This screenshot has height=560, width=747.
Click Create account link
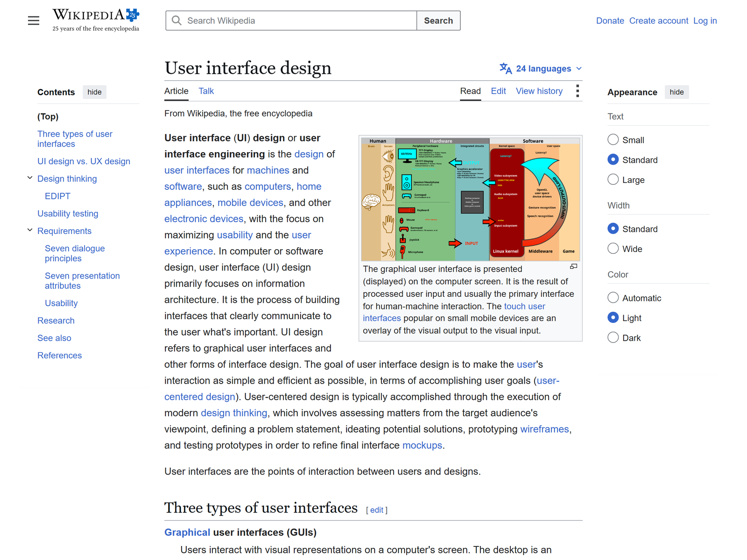pyautogui.click(x=658, y=21)
